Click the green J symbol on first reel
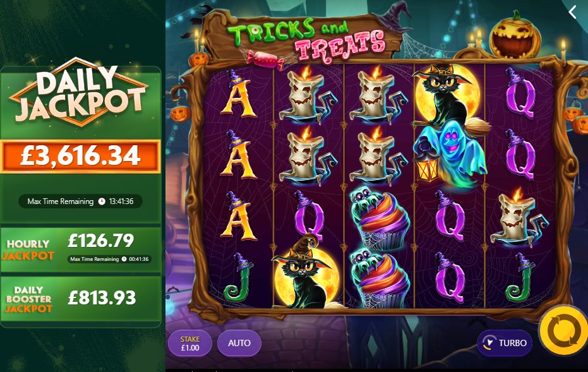The image size is (588, 372). tap(237, 277)
